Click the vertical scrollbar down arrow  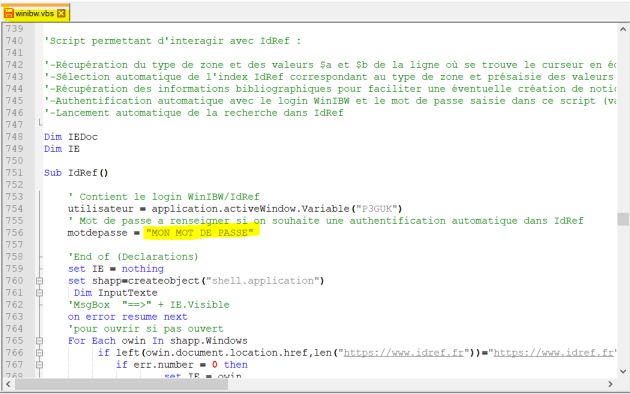tap(623, 371)
